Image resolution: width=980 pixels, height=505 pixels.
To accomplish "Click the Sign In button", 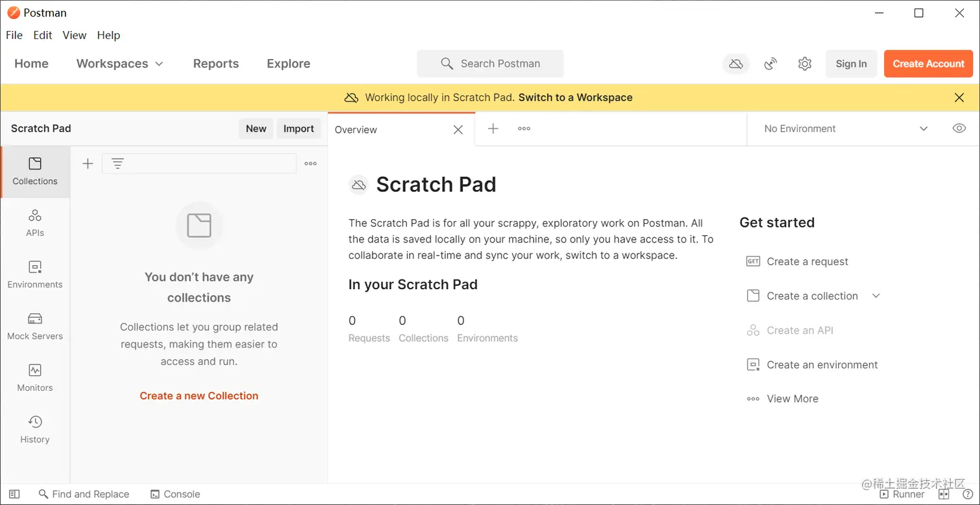I will tap(851, 64).
